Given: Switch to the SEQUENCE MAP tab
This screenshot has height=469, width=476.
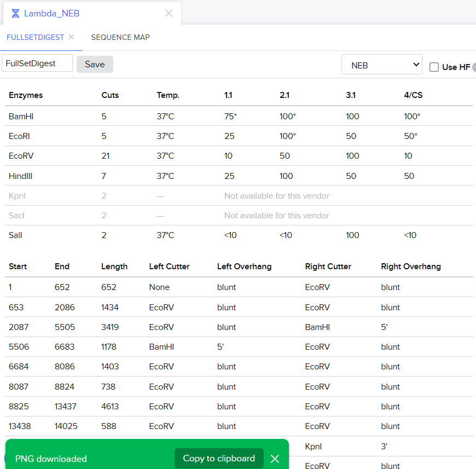Looking at the screenshot, I should click(120, 37).
